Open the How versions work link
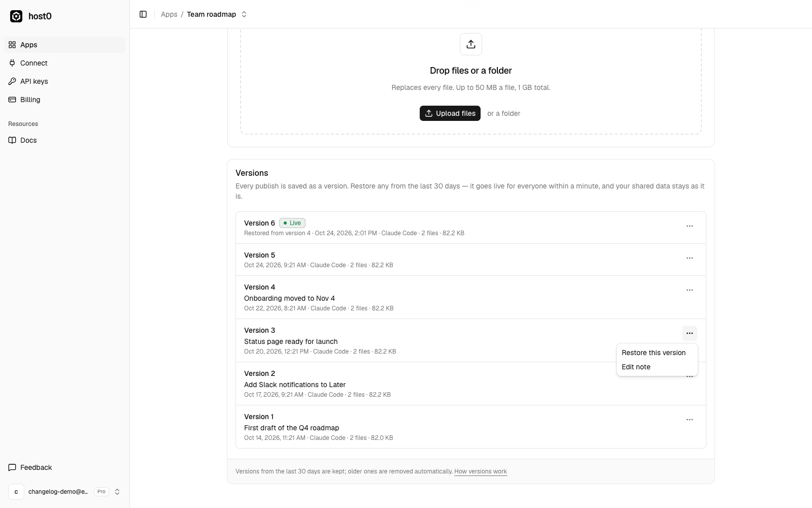812x508 pixels. (x=481, y=471)
